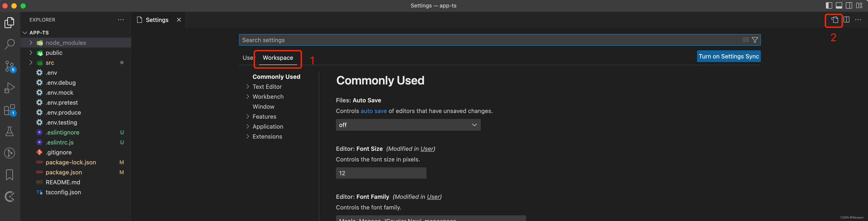Select Commonly Used in settings tree
Viewport: 868px width, 221px height.
[x=276, y=77]
